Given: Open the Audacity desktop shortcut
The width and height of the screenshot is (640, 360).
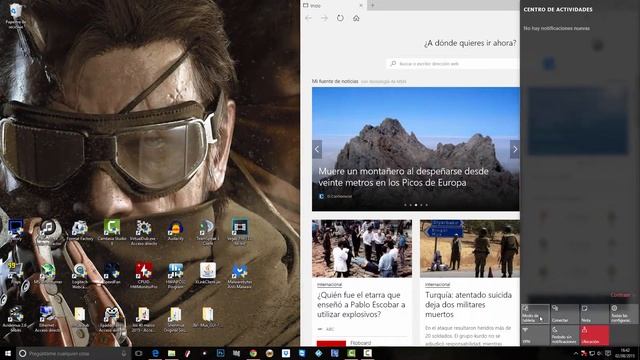Looking at the screenshot, I should click(x=176, y=231).
